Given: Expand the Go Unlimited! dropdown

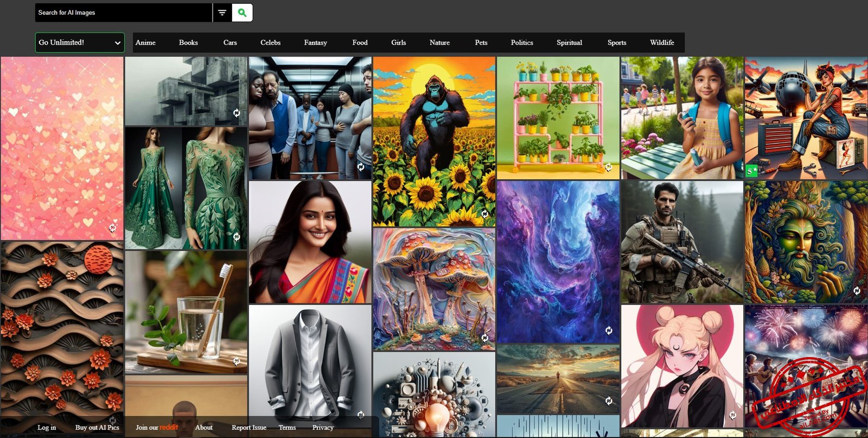Looking at the screenshot, I should [80, 42].
